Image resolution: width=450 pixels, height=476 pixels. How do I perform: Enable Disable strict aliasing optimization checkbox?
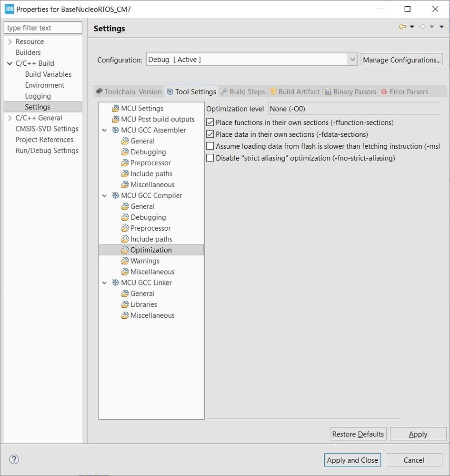pos(210,158)
